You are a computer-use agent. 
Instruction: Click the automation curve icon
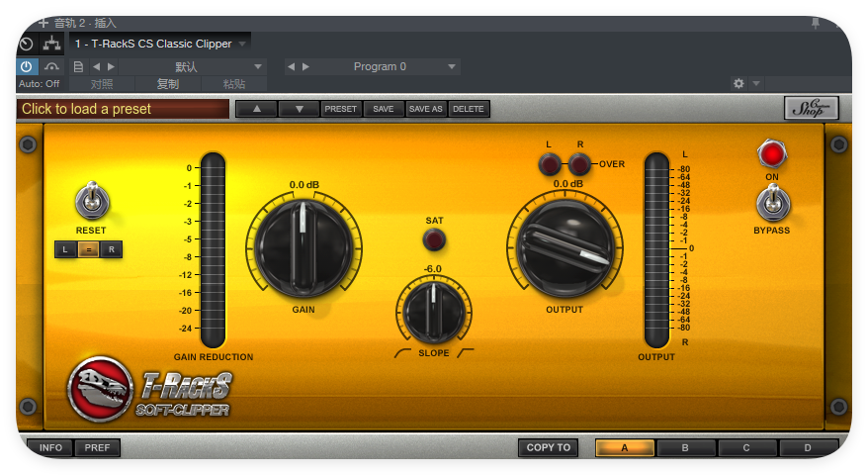coord(51,66)
